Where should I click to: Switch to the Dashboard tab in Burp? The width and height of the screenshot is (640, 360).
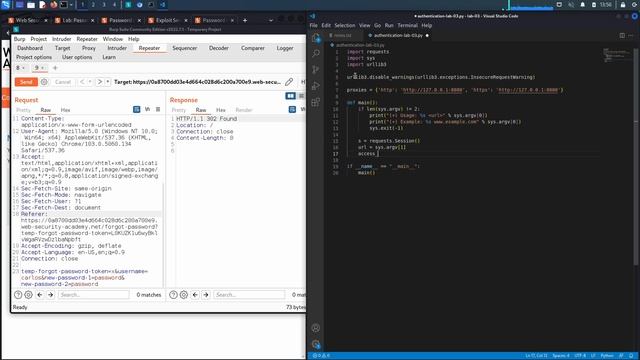pos(30,48)
